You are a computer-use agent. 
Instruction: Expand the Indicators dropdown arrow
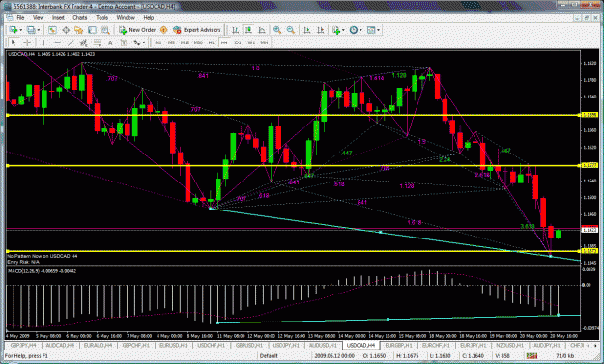pos(343,30)
